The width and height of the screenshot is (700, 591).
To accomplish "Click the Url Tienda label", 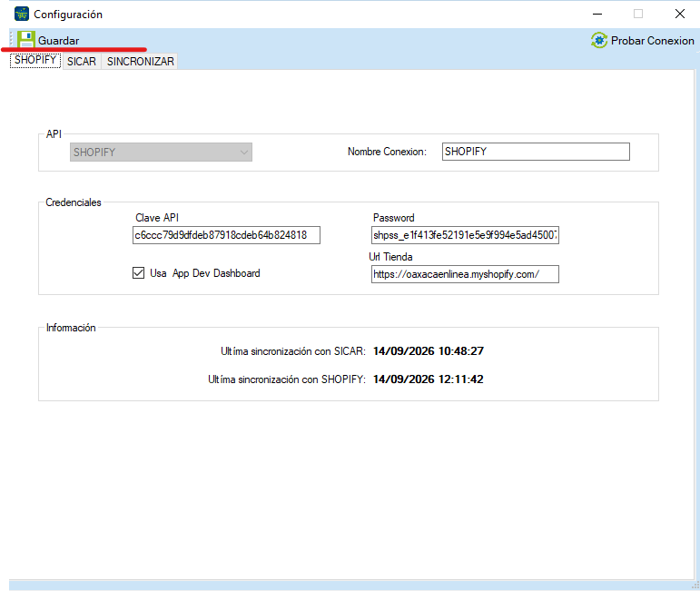I will point(390,257).
